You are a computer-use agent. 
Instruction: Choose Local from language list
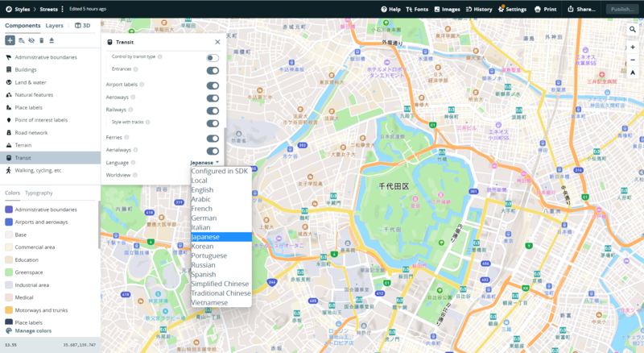[x=221, y=181]
